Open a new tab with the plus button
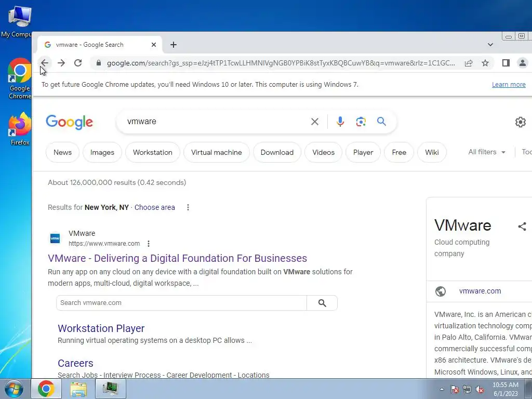This screenshot has width=532, height=399. (174, 45)
